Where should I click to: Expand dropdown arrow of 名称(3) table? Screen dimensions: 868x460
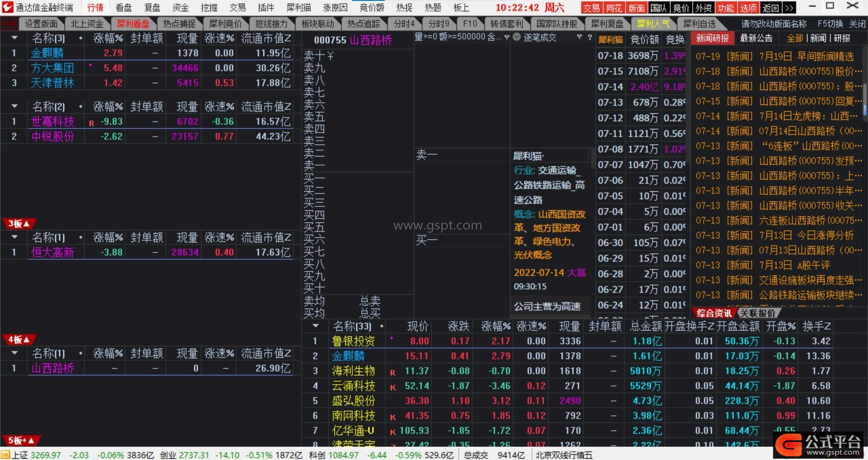14,38
